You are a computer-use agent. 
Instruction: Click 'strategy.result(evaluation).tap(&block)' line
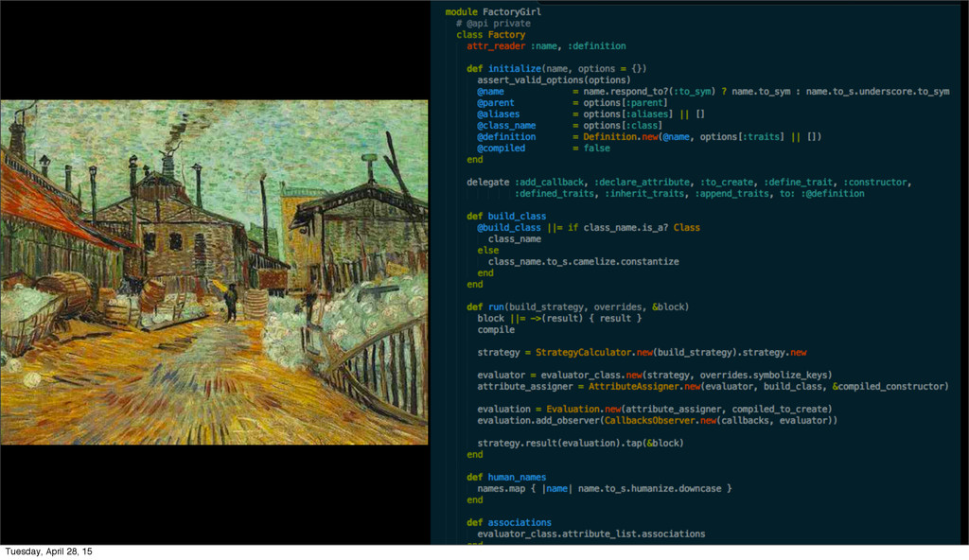coord(580,444)
